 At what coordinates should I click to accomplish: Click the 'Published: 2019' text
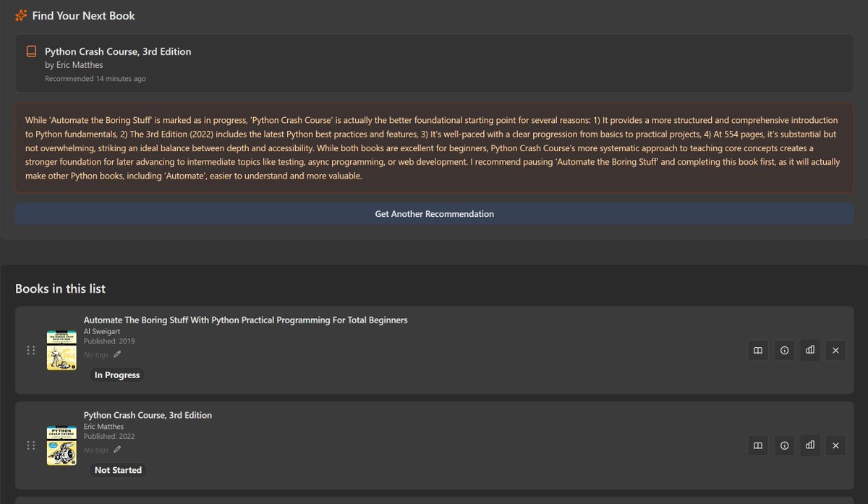tap(109, 341)
